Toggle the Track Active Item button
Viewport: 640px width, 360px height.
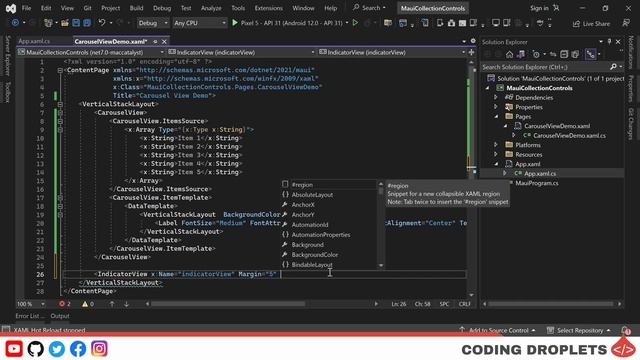591,54
